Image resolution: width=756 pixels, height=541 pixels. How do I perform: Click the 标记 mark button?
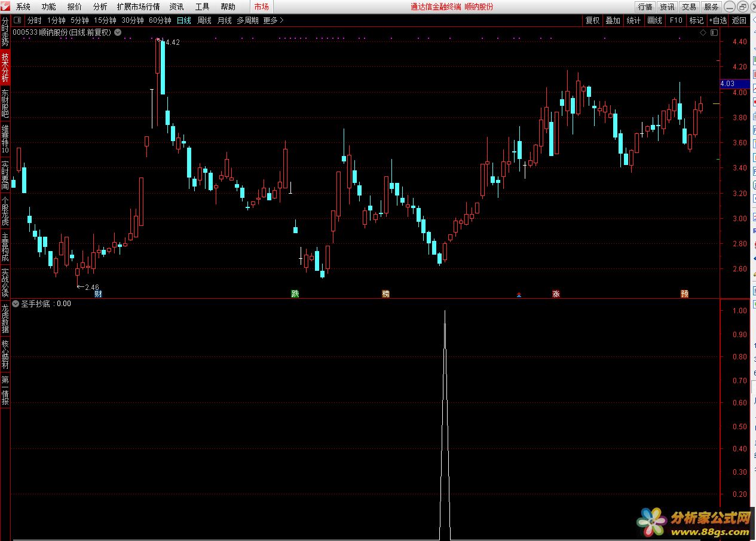coord(696,20)
